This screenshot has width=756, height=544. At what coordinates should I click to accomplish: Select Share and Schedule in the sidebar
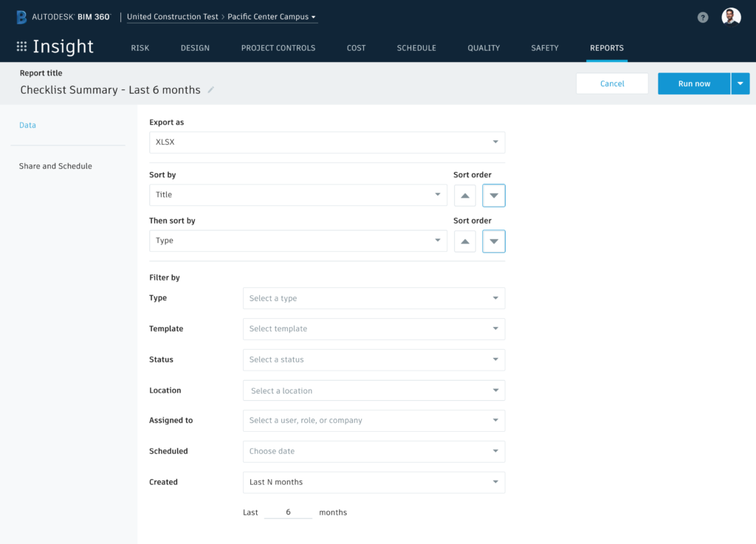[x=55, y=166]
